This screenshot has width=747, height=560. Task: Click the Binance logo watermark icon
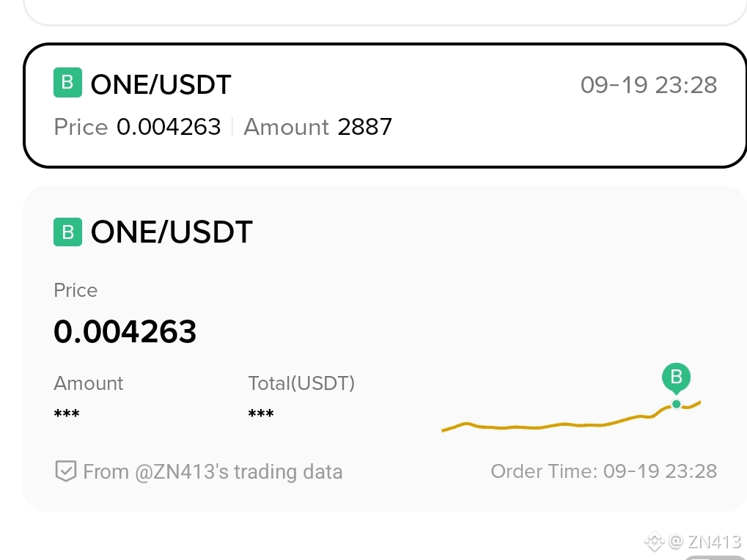tap(654, 542)
